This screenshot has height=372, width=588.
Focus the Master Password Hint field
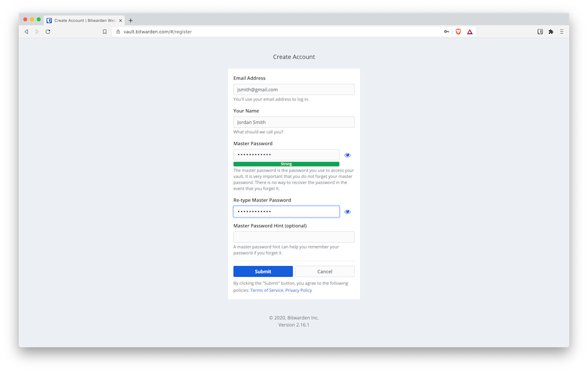coord(294,237)
